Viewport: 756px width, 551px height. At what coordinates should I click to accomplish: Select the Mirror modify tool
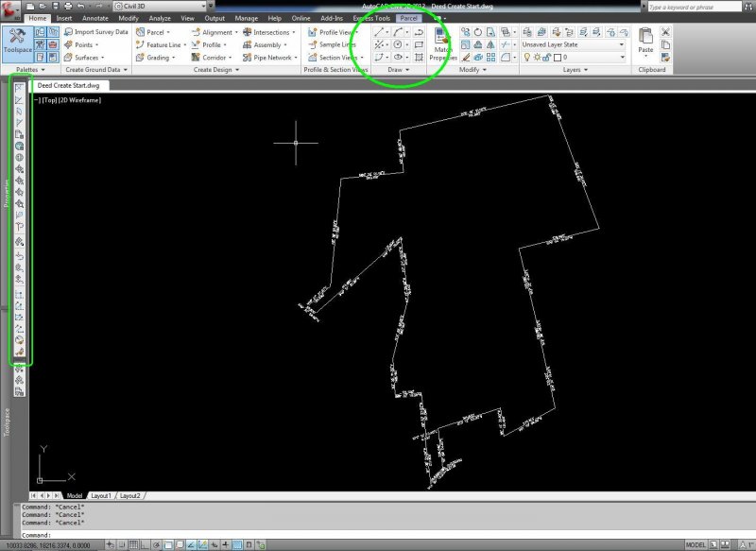pos(490,44)
